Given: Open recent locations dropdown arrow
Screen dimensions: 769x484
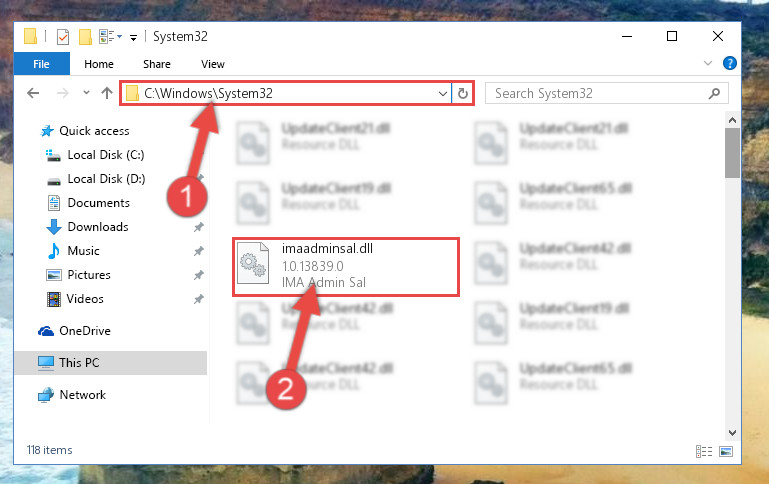Looking at the screenshot, I should [86, 92].
